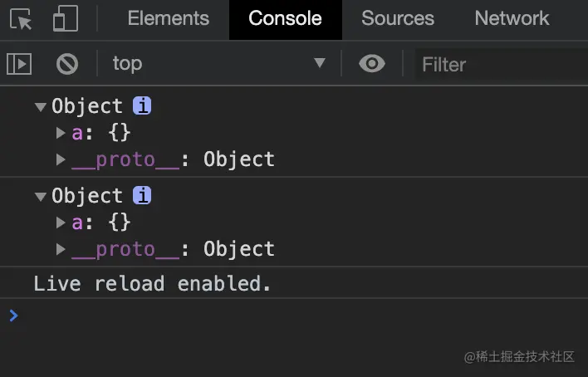Expand __proto__ in first Object
Viewport: 588px width, 377px height.
(61, 159)
